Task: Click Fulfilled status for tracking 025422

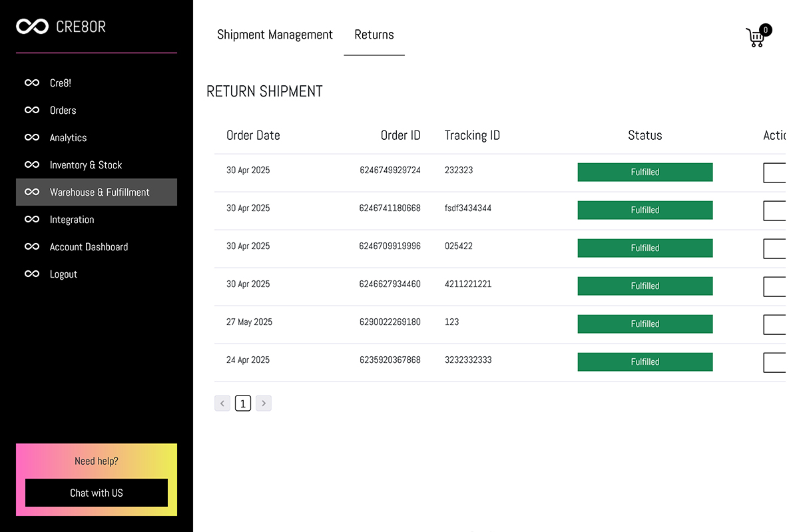Action: pyautogui.click(x=645, y=248)
